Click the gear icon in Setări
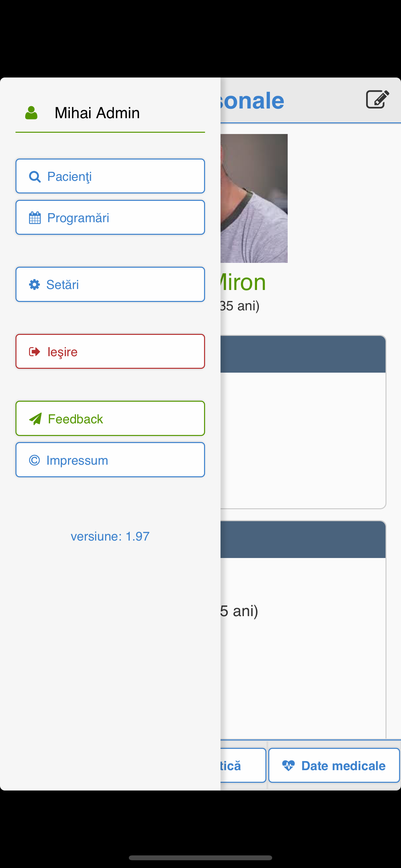The image size is (401, 868). (34, 285)
